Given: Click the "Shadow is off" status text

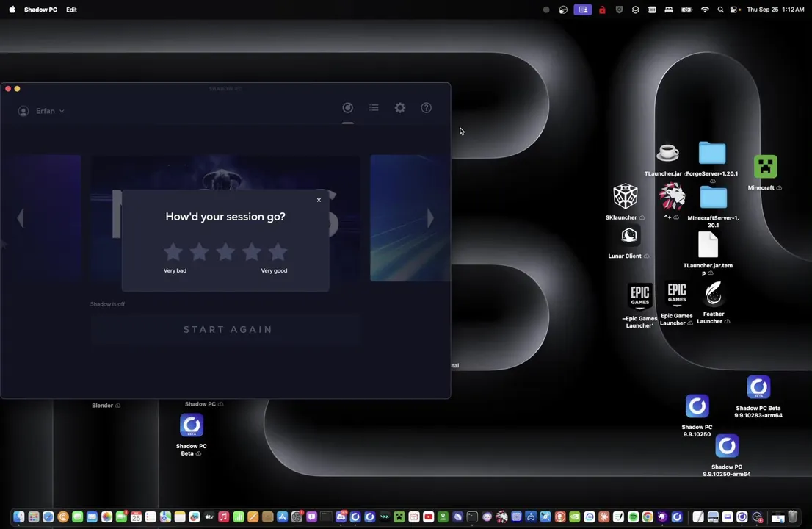Looking at the screenshot, I should 107,304.
